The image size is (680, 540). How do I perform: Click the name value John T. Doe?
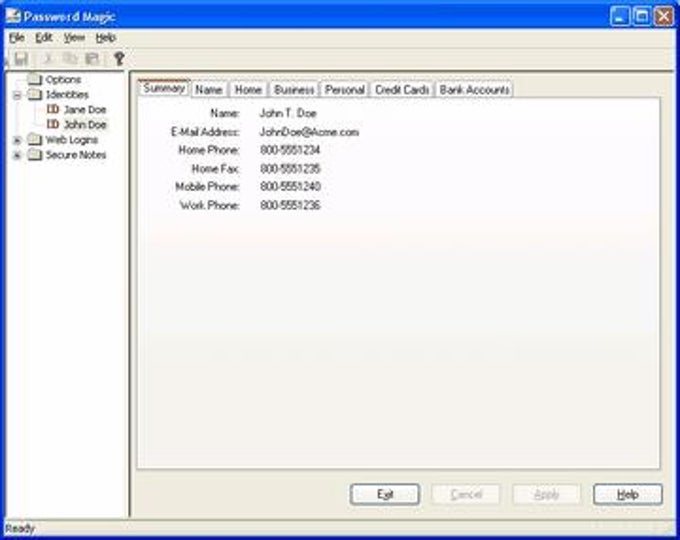(288, 114)
